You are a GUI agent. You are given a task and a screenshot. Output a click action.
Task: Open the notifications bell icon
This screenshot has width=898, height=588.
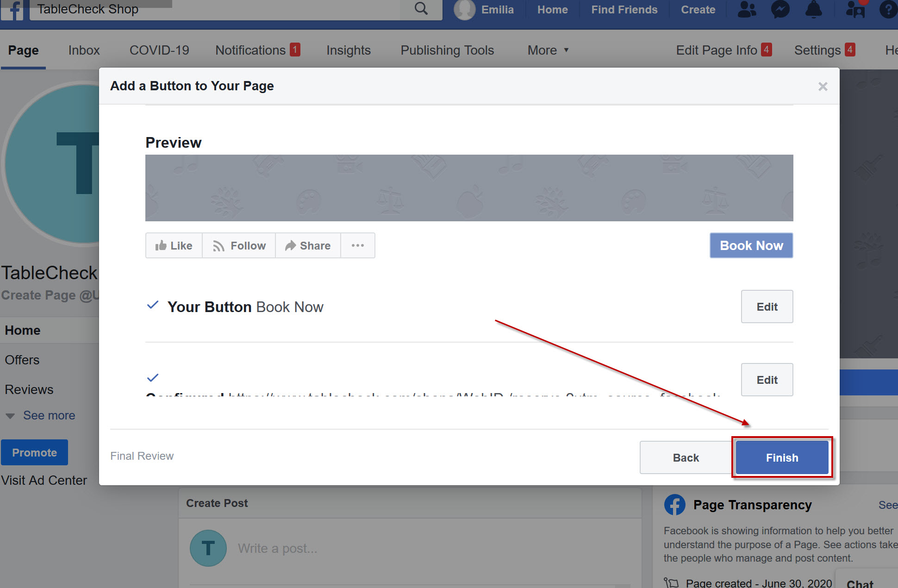pyautogui.click(x=813, y=9)
